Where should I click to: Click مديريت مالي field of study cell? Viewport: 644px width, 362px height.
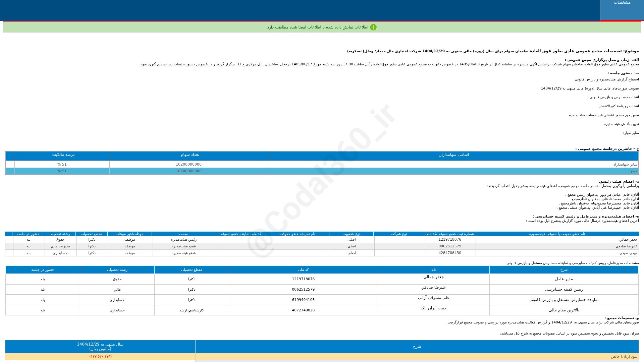60,246
